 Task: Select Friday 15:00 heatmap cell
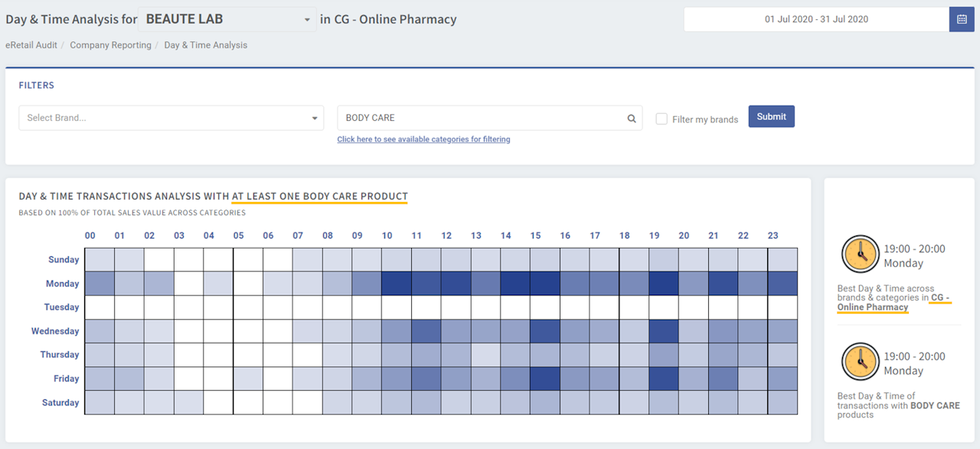pyautogui.click(x=544, y=379)
